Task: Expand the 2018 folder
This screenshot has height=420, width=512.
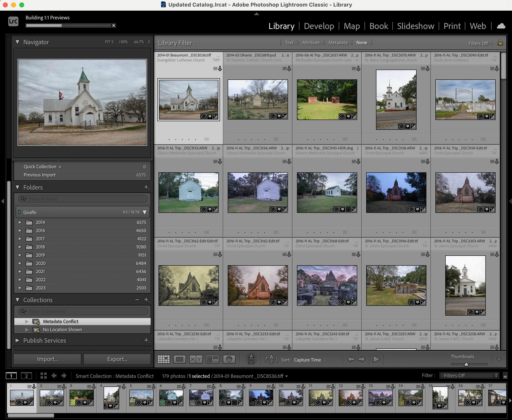Action: click(x=20, y=247)
